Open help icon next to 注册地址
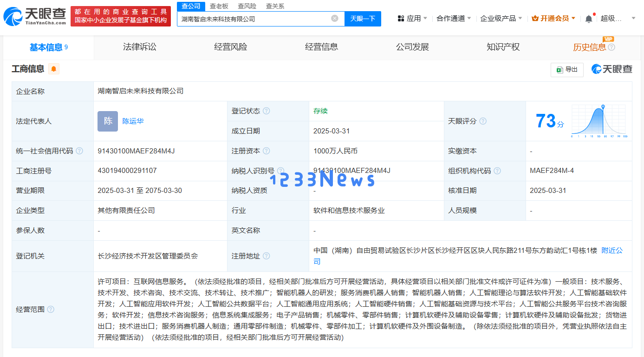 (x=266, y=256)
